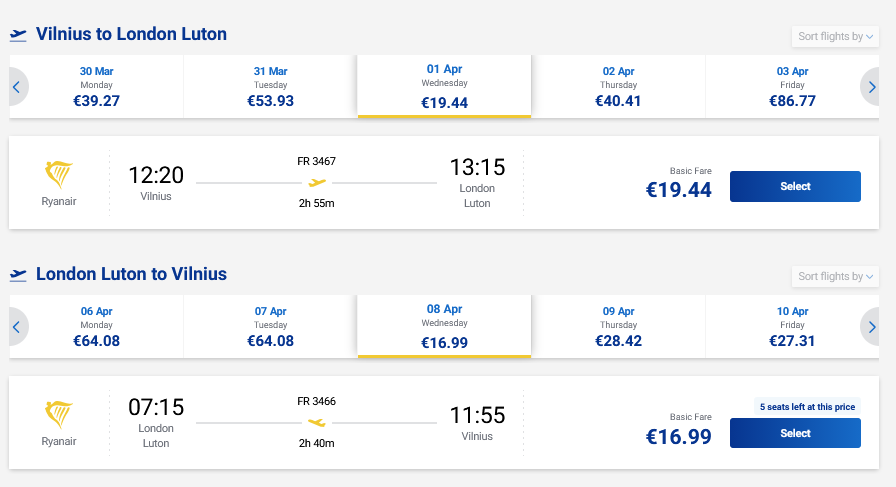Screen dimensions: 896x487
Task: Switch to 03 Apr Friday €86.77 tab
Action: click(792, 86)
